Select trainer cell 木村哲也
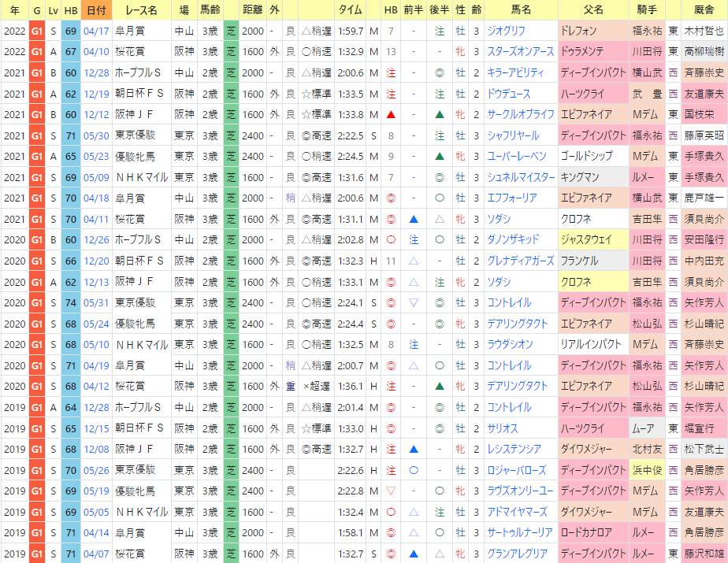728x563 pixels. point(704,31)
